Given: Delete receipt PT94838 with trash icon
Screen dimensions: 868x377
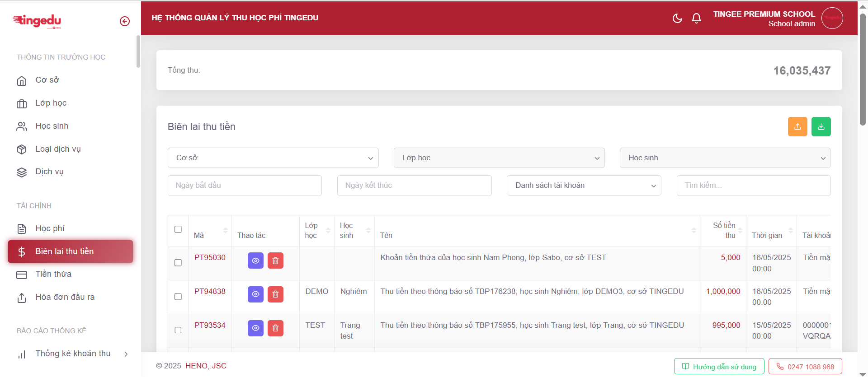Looking at the screenshot, I should click(x=275, y=294).
